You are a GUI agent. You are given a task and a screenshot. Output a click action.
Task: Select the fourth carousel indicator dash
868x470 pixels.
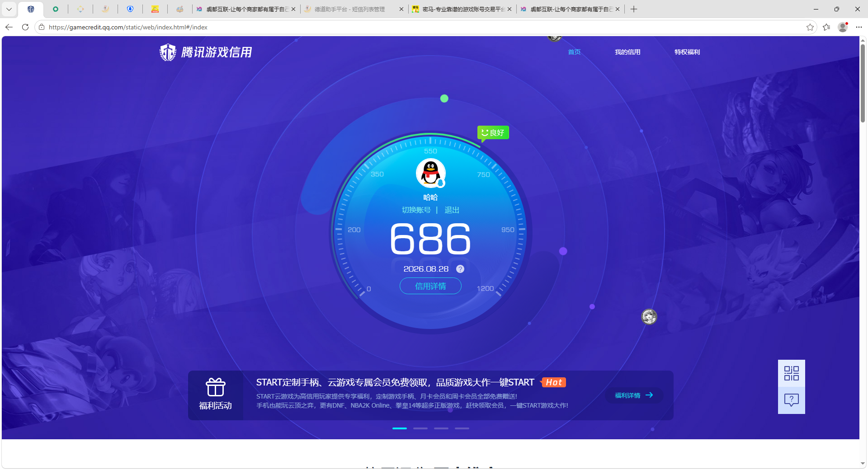point(462,428)
